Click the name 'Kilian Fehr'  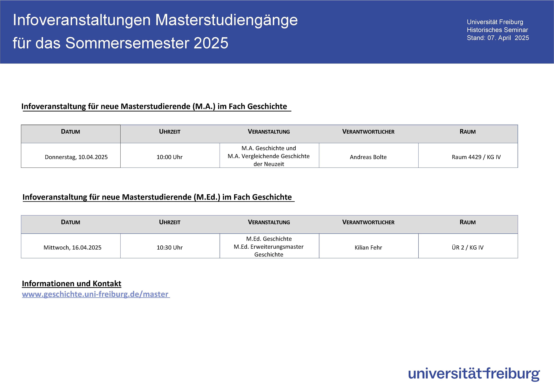(368, 248)
